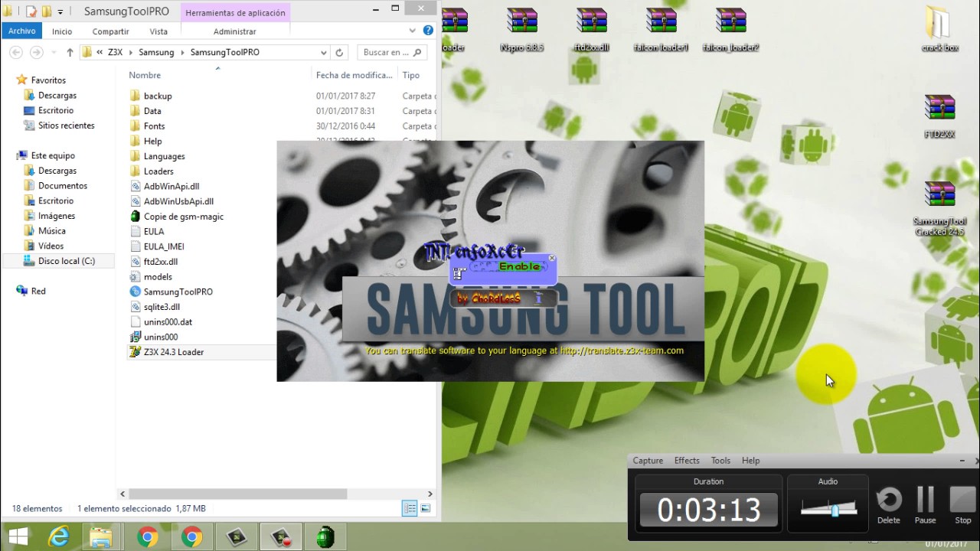Switch to the Vista ribbon tab
980x551 pixels.
(158, 31)
